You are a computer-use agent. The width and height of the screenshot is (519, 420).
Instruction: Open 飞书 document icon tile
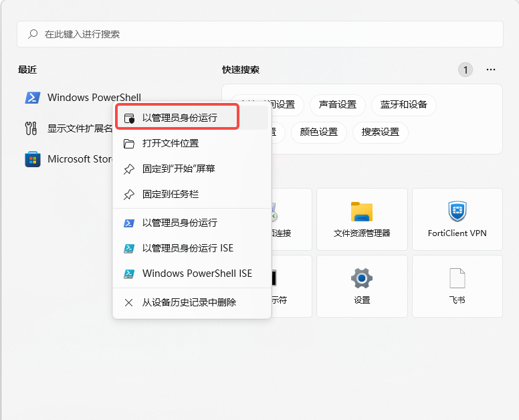(x=457, y=278)
